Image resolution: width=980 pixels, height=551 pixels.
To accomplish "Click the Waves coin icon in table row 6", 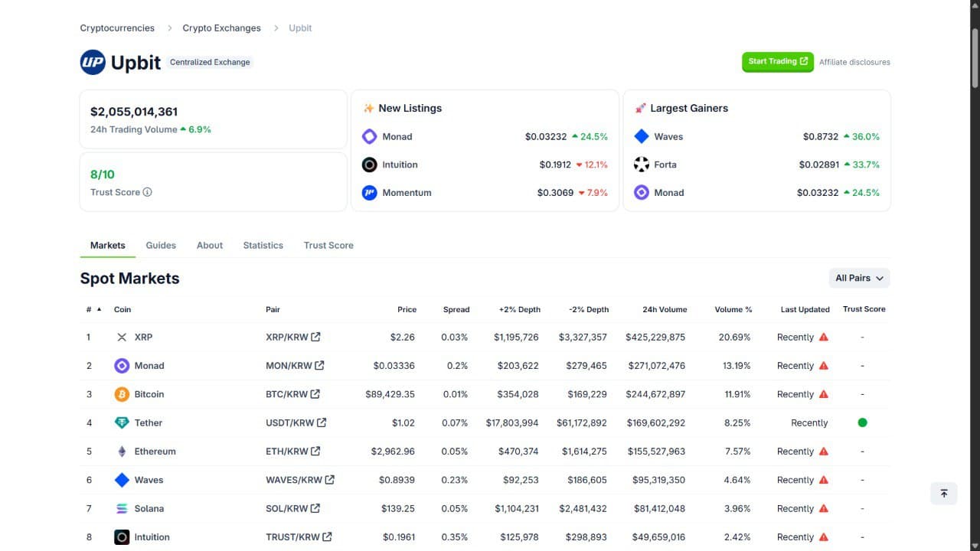I will [x=122, y=480].
